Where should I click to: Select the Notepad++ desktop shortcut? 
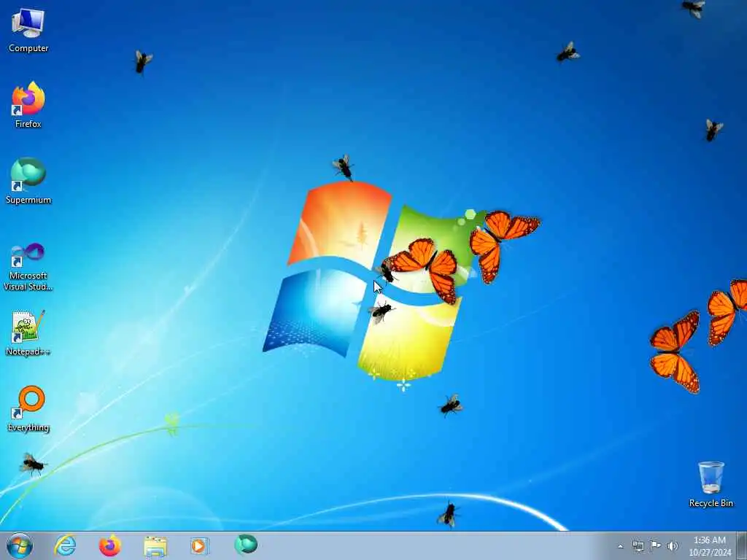click(28, 332)
